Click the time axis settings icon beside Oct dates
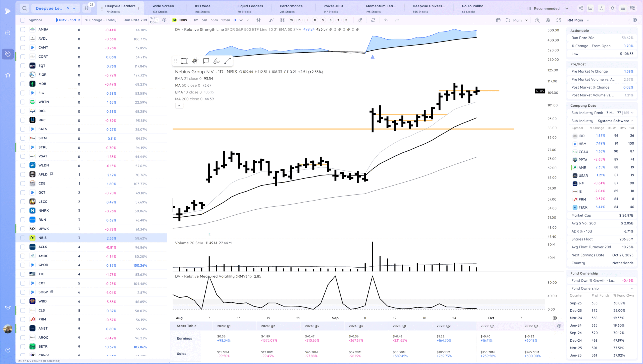643x364 pixels. click(x=555, y=318)
